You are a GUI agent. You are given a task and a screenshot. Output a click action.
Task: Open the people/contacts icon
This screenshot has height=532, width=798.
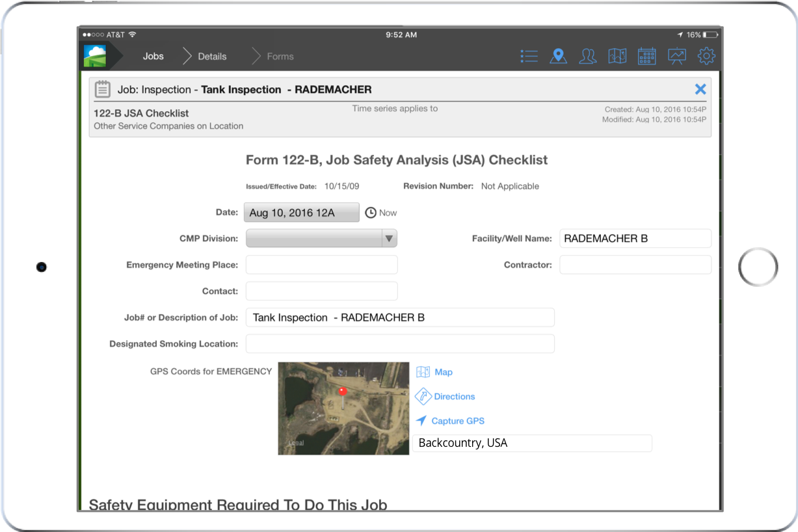coord(587,57)
